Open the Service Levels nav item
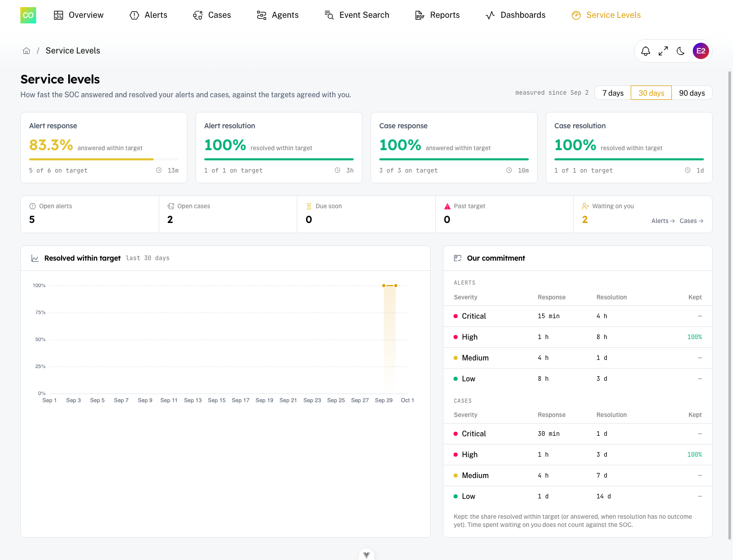The height and width of the screenshot is (560, 733). pos(606,15)
